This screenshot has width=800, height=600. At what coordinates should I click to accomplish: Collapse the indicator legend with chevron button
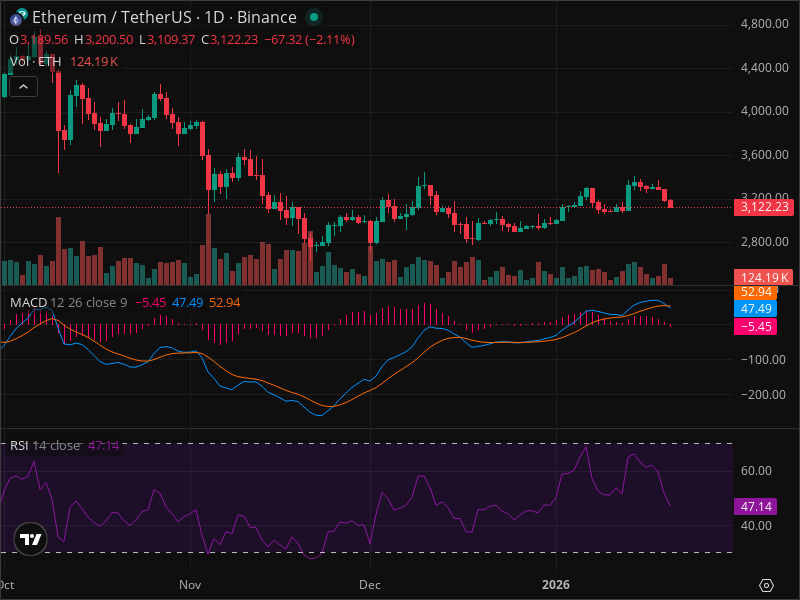tap(23, 87)
